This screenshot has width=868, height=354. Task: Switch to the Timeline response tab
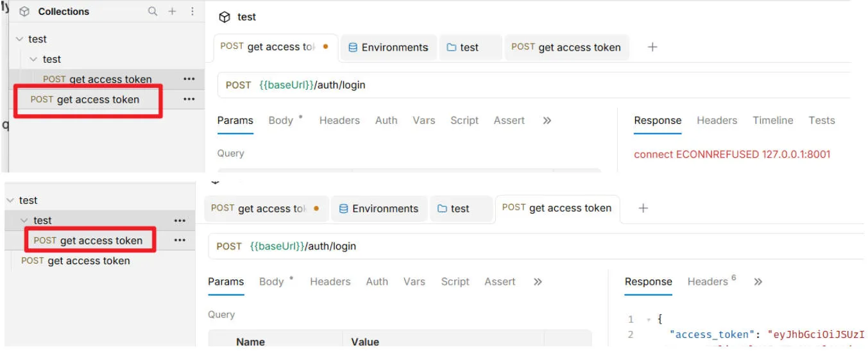click(x=772, y=121)
